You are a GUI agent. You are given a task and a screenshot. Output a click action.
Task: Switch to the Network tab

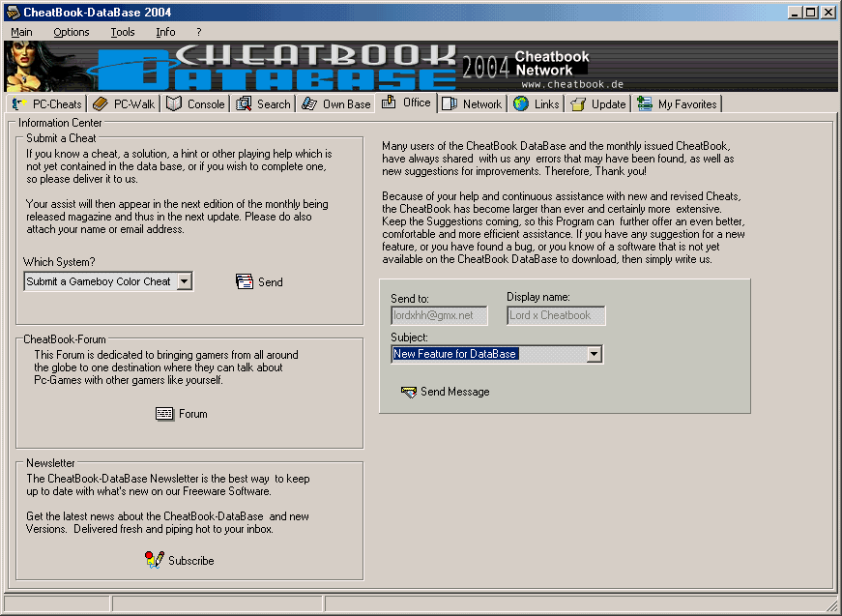click(x=472, y=104)
